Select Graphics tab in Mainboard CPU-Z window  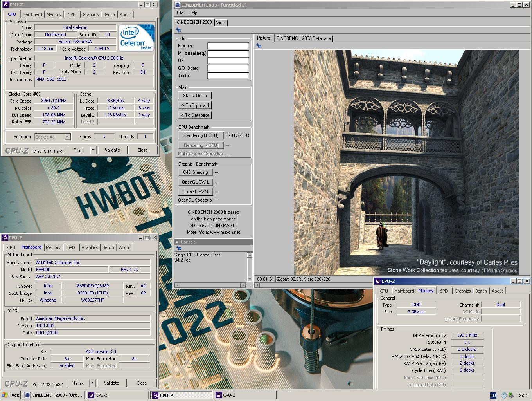[90, 247]
